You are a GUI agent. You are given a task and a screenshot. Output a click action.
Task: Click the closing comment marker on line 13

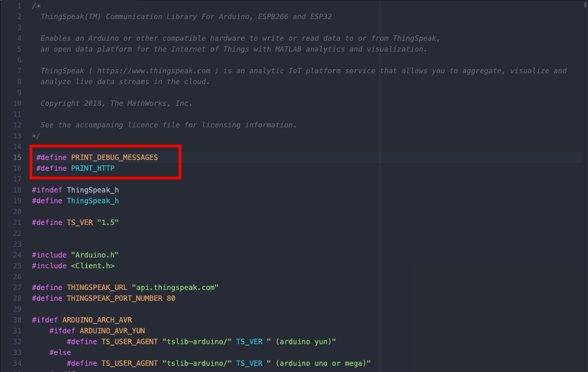pyautogui.click(x=36, y=136)
